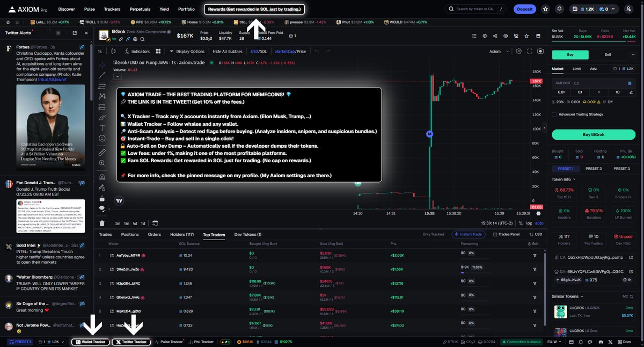This screenshot has height=347, width=644.
Task: Open the wallet 1.2K balance dropdown top right
Action: click(x=595, y=9)
